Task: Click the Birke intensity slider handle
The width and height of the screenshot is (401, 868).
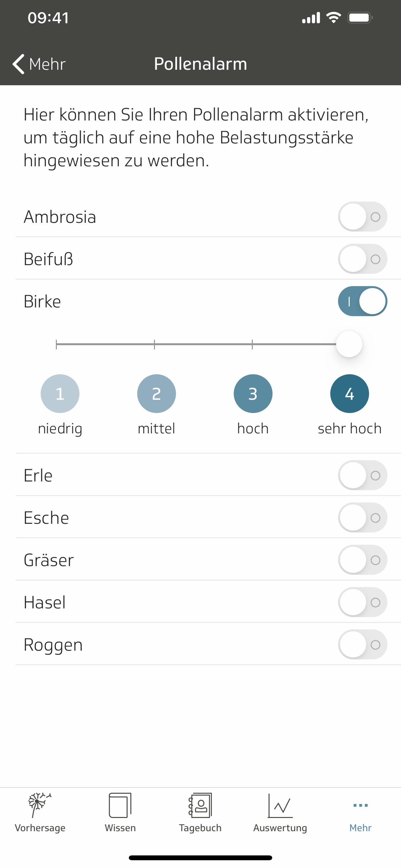Action: (349, 344)
